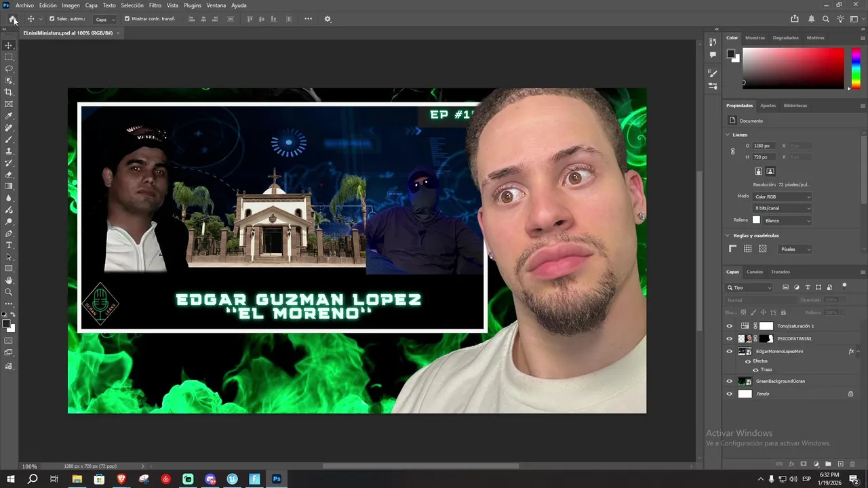The height and width of the screenshot is (488, 868).
Task: Toggle Mostrar contr. transf. checkbox
Action: [127, 19]
